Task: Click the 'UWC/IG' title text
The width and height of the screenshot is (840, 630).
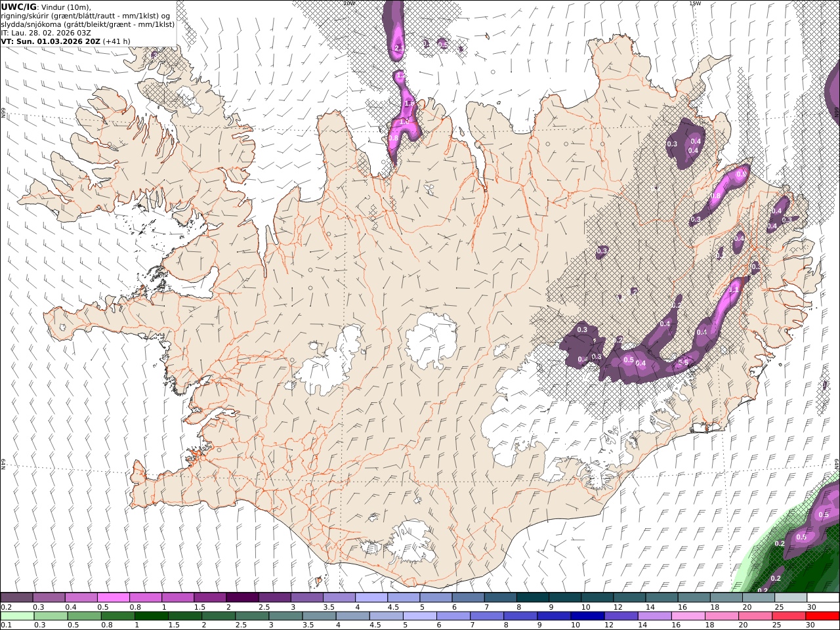Action: 18,7
